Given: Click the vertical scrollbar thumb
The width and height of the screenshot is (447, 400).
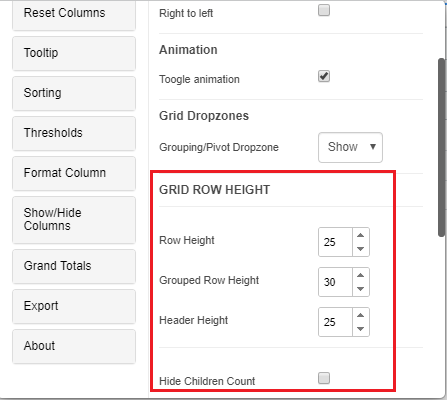Looking at the screenshot, I should point(441,148).
